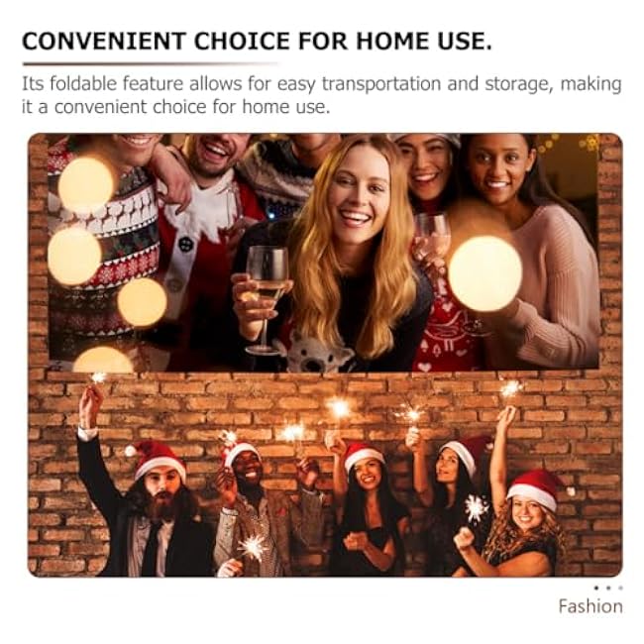Screen dimensions: 644x644
Task: Click the Convenient Choice For Home Use heading
Action: click(x=257, y=42)
